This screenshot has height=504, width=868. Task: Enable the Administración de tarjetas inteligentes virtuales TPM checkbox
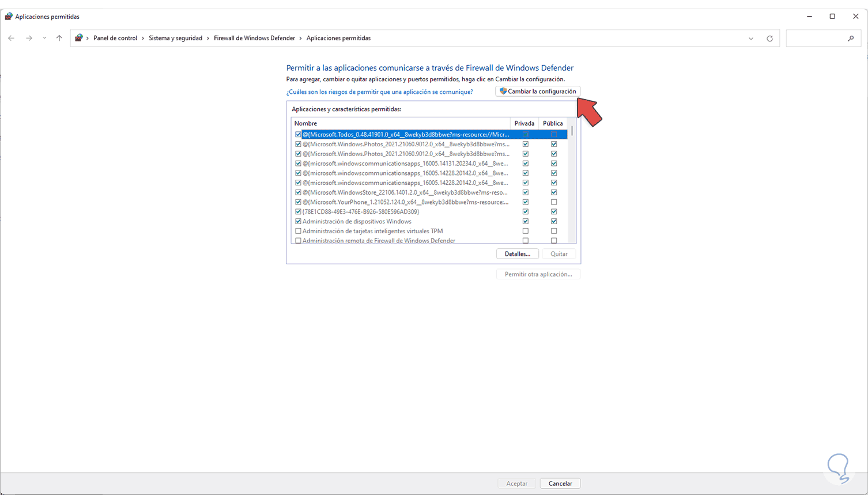(298, 231)
